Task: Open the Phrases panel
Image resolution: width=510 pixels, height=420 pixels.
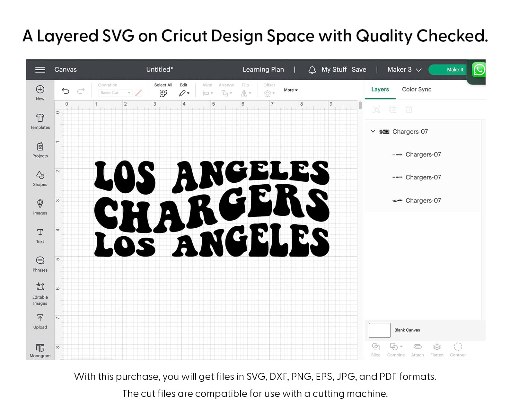Action: [x=40, y=264]
